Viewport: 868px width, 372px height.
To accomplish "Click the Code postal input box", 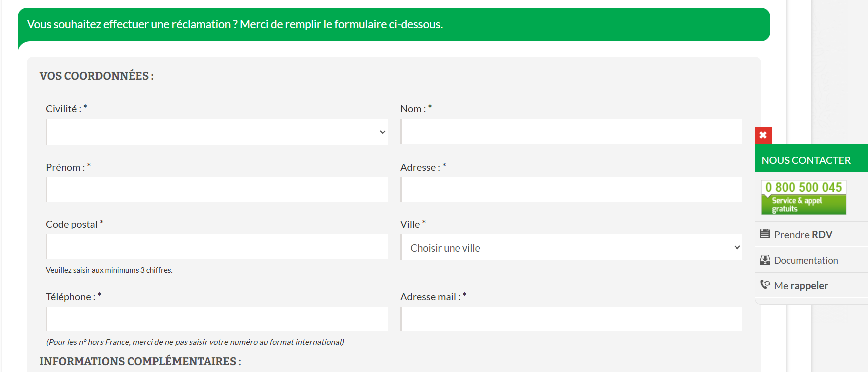I will point(217,247).
